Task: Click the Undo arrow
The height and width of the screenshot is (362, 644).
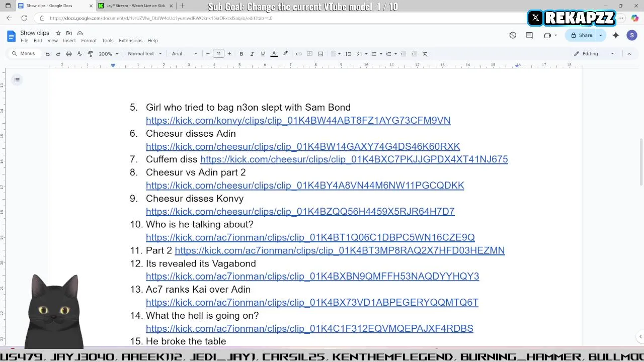Action: 48,54
